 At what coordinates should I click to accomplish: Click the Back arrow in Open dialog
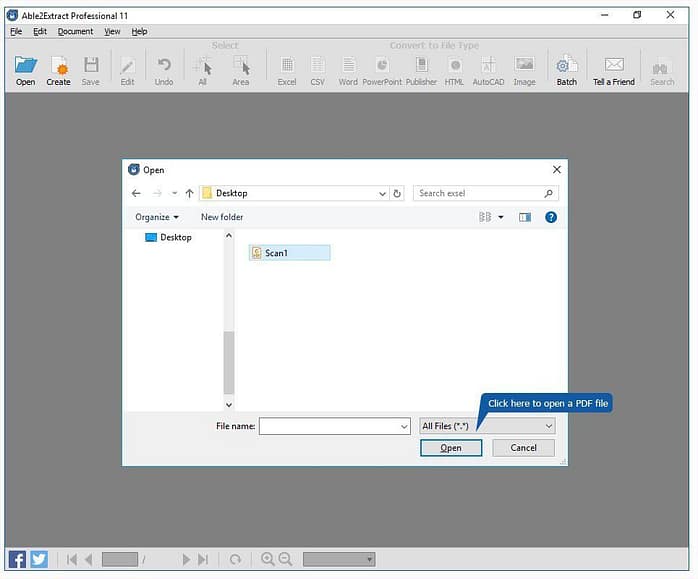click(x=136, y=193)
